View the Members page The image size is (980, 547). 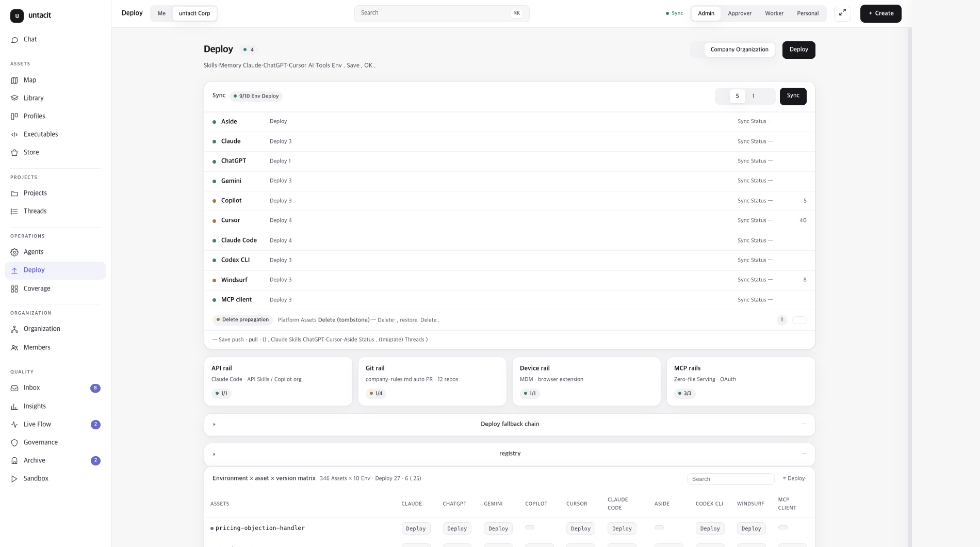tap(55, 347)
